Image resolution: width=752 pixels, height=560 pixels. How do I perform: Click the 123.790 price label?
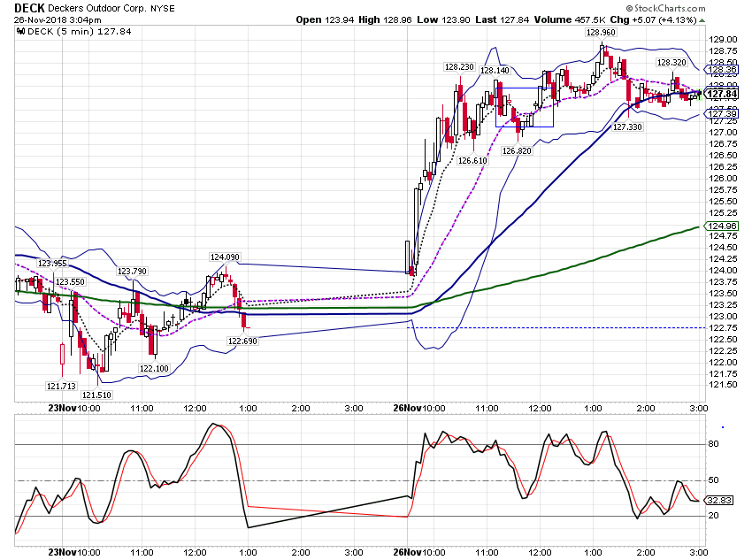(x=132, y=272)
